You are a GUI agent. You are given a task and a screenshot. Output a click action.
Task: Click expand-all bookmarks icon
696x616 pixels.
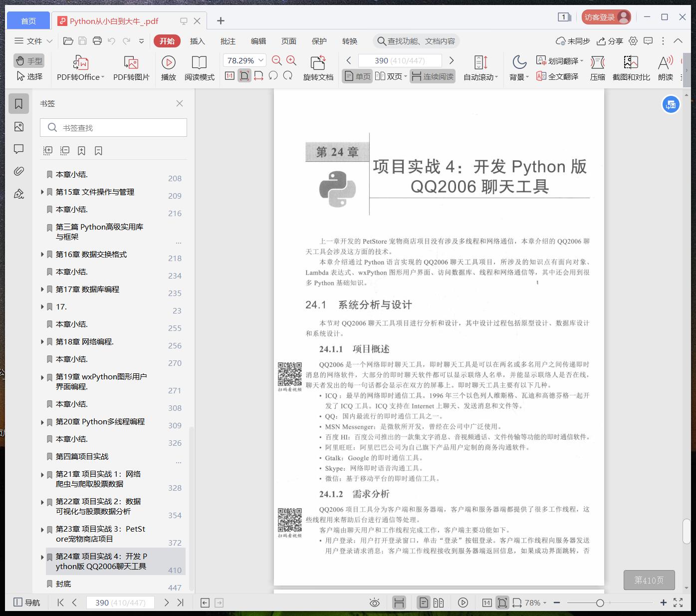48,150
